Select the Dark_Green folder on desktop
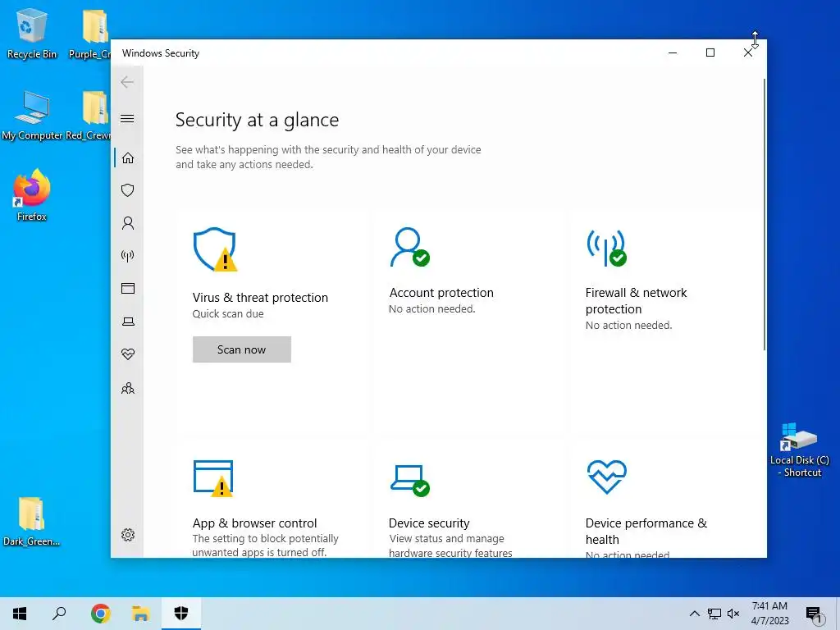Image resolution: width=840 pixels, height=630 pixels. pos(32,522)
